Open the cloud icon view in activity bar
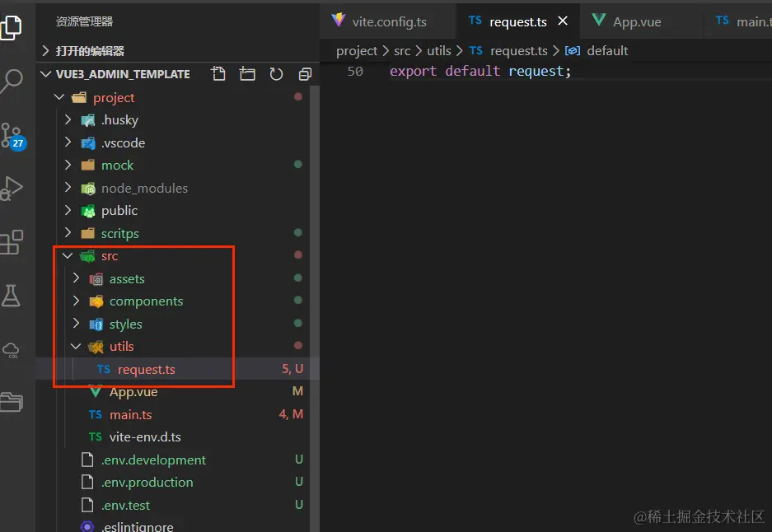Viewport: 772px width, 532px height. pos(11,350)
